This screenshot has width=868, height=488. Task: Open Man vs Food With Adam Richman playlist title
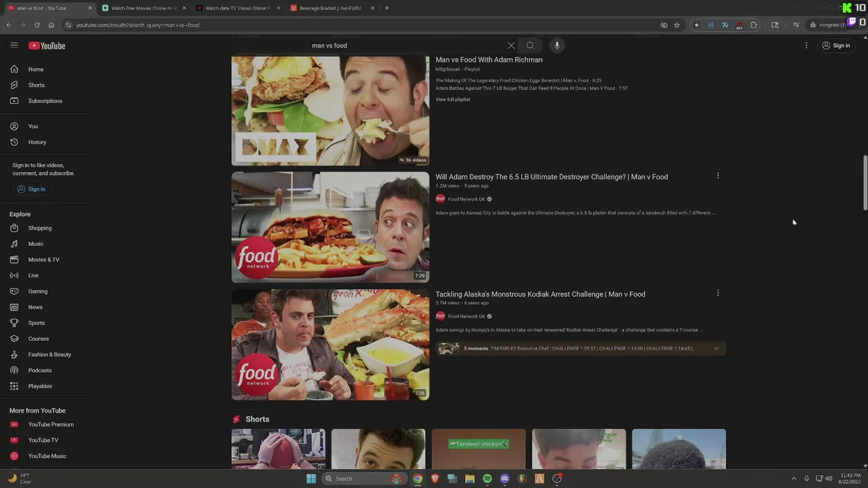click(x=489, y=60)
